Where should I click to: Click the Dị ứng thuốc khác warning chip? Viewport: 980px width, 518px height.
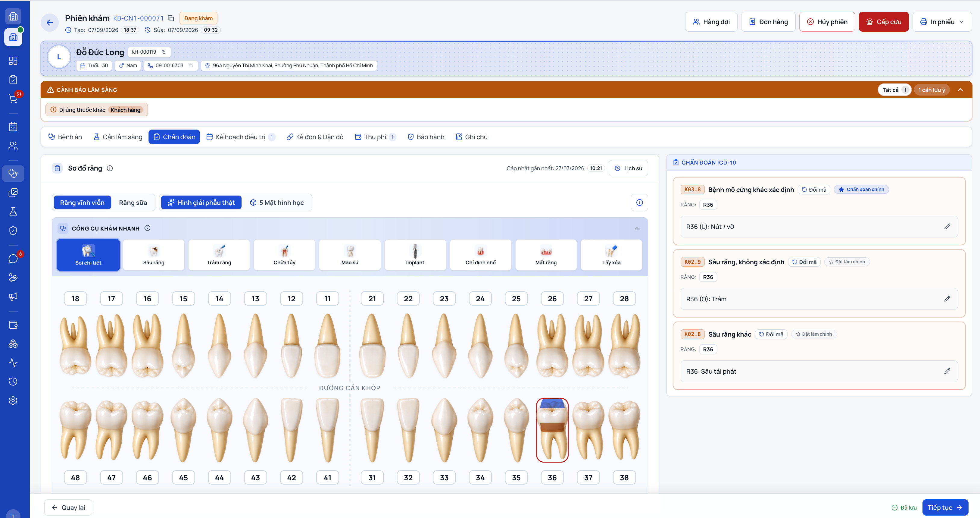(x=97, y=110)
